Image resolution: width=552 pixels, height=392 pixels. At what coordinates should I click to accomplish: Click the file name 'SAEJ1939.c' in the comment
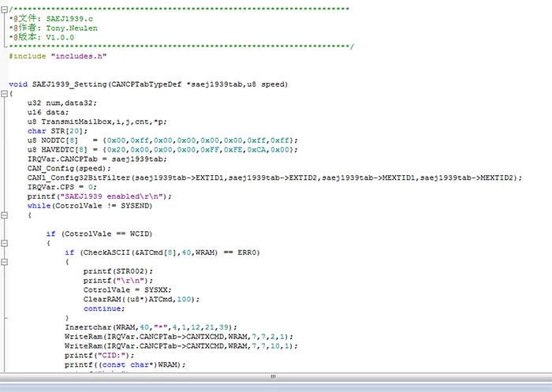[69, 19]
